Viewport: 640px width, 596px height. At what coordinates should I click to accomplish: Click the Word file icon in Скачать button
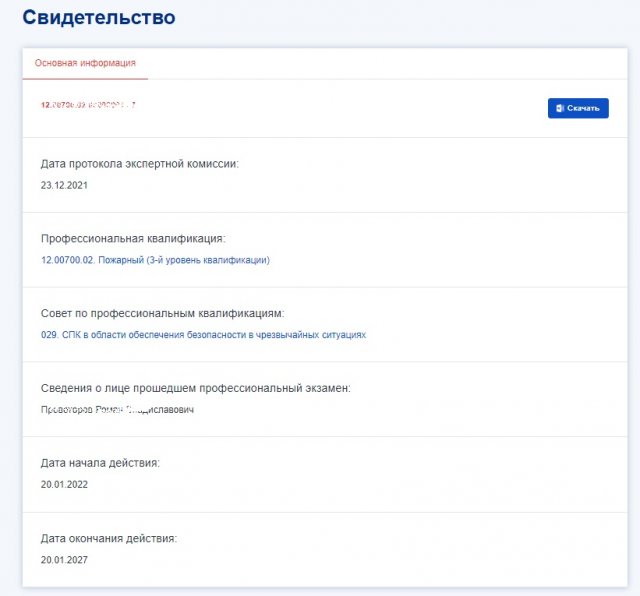click(x=560, y=108)
